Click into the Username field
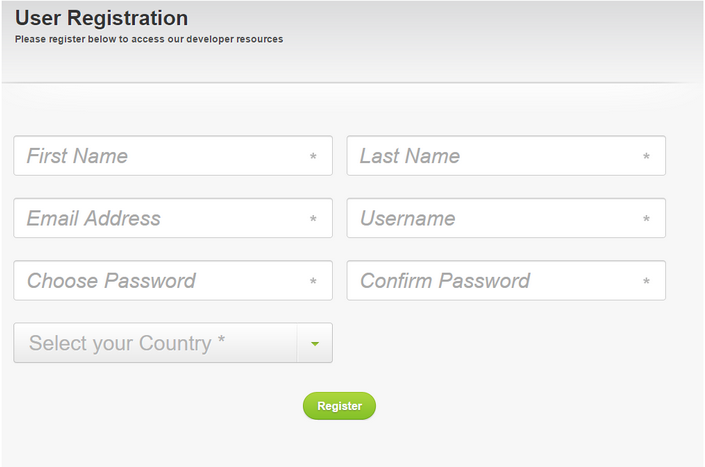 tap(506, 218)
